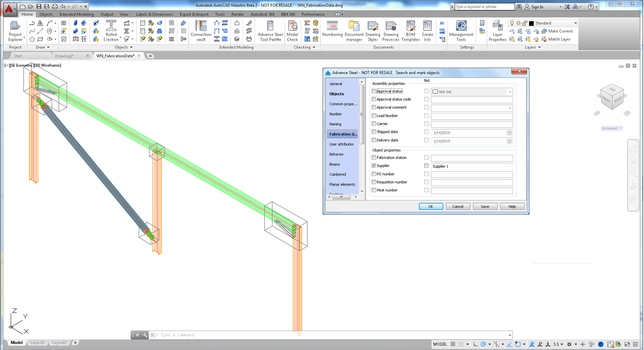
Task: Expand the Layers panel dropdown
Action: 533,47
